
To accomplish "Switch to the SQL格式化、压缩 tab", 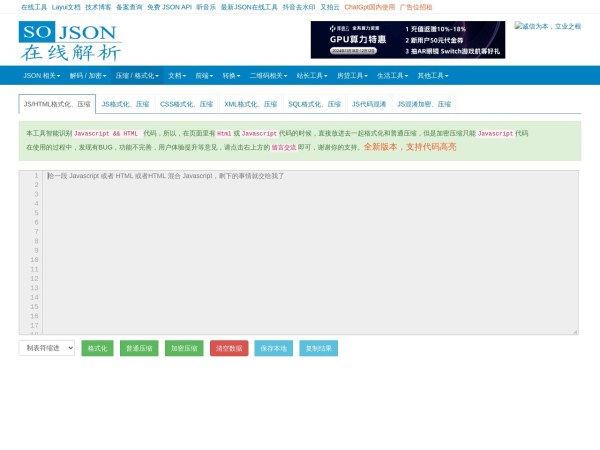I will 314,104.
